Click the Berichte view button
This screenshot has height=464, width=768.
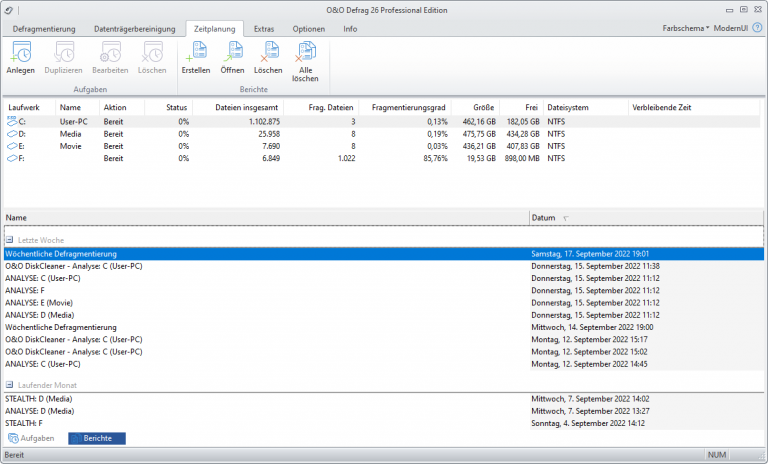97,438
